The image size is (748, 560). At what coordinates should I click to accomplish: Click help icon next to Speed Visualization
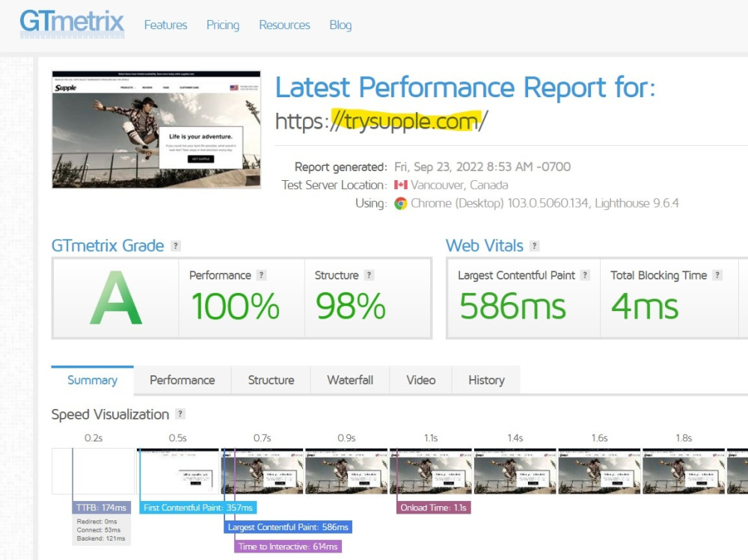coord(180,413)
